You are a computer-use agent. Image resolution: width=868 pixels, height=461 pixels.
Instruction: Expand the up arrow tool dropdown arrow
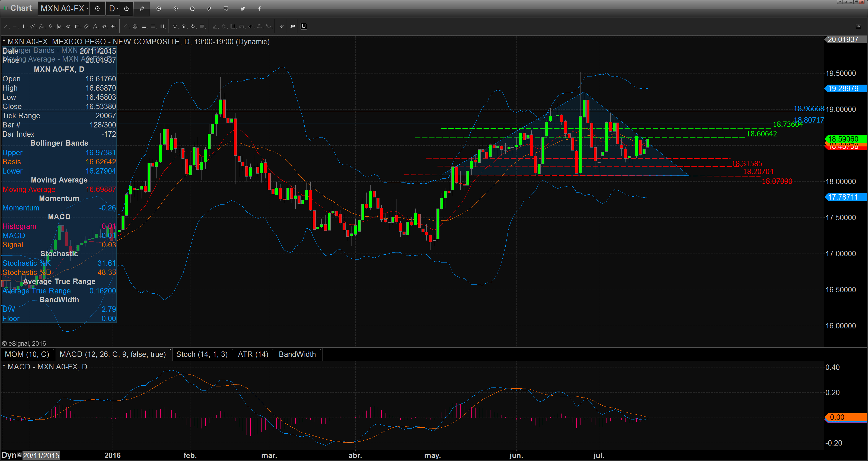pos(188,28)
